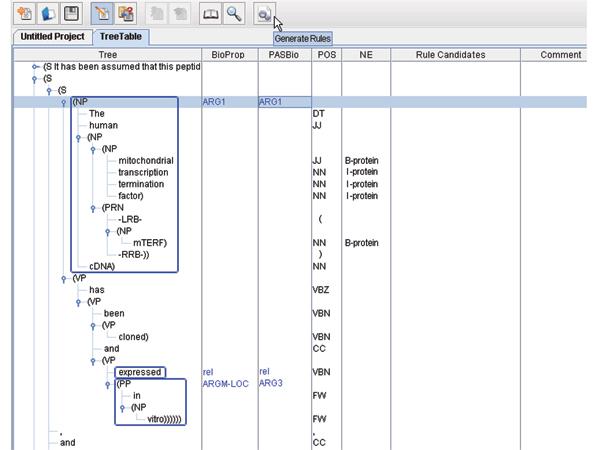The width and height of the screenshot is (600, 450).
Task: Select the 'termination' tree leaf
Action: 141,184
